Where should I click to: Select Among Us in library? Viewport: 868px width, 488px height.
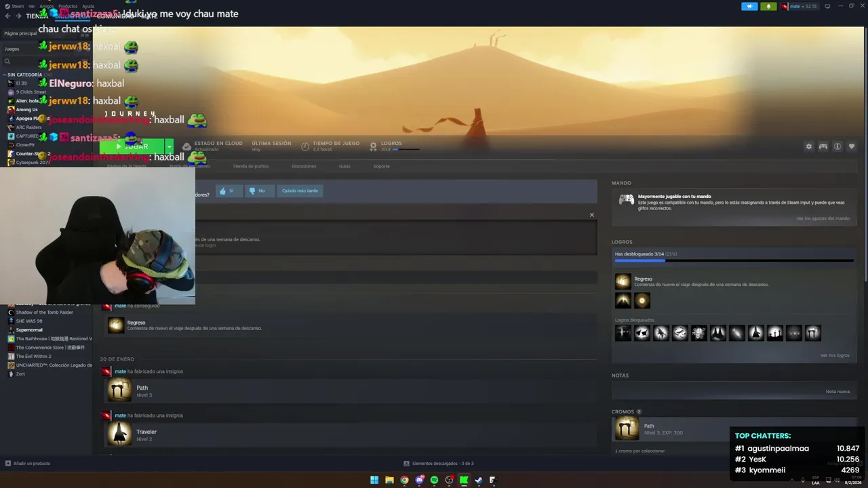click(x=26, y=110)
